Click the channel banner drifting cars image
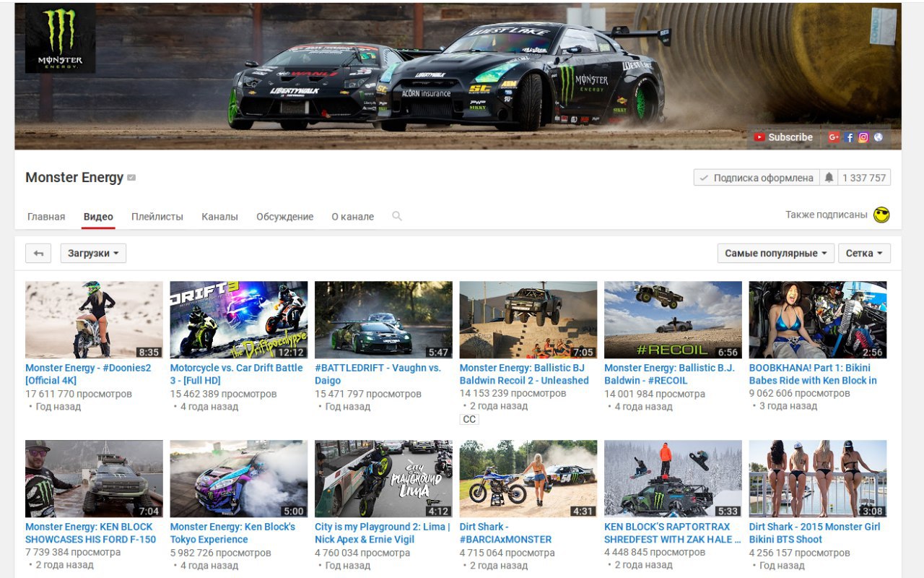 tap(458, 76)
